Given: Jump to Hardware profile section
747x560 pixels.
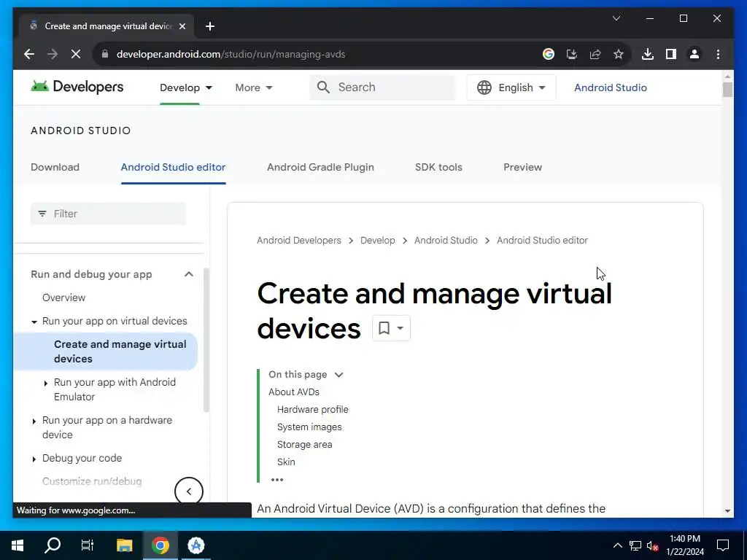Looking at the screenshot, I should click(x=312, y=410).
